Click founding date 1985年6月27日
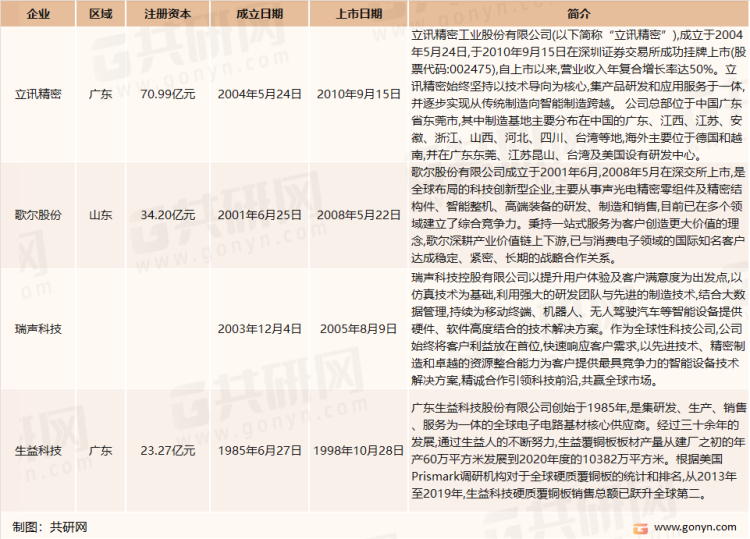 coord(259,451)
